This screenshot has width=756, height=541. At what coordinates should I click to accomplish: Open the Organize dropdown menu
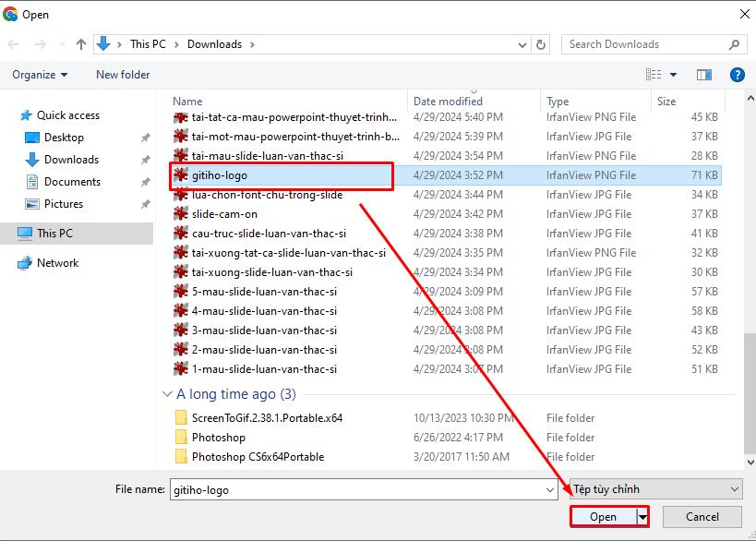pos(38,75)
